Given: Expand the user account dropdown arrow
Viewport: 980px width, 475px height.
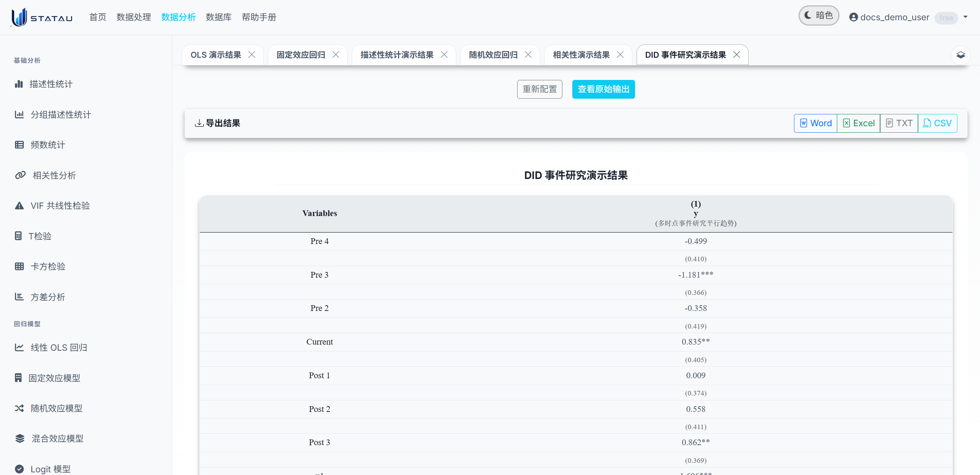Looking at the screenshot, I should point(965,17).
